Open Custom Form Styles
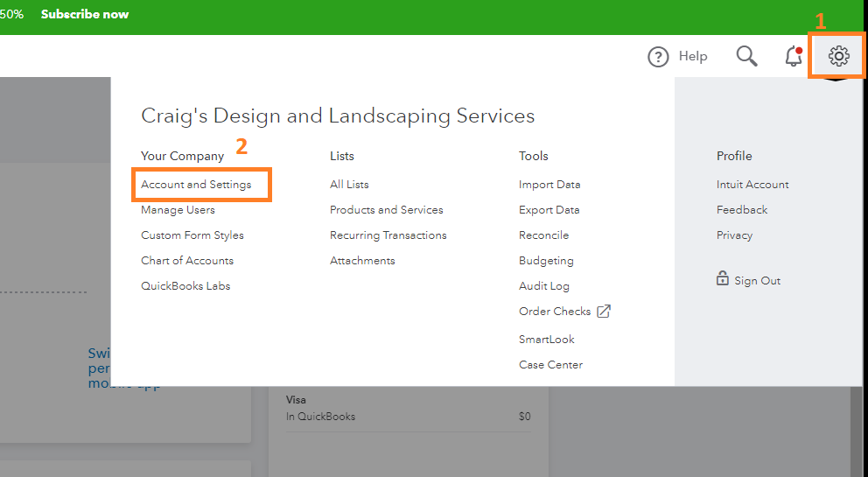The width and height of the screenshot is (868, 477). pos(192,235)
